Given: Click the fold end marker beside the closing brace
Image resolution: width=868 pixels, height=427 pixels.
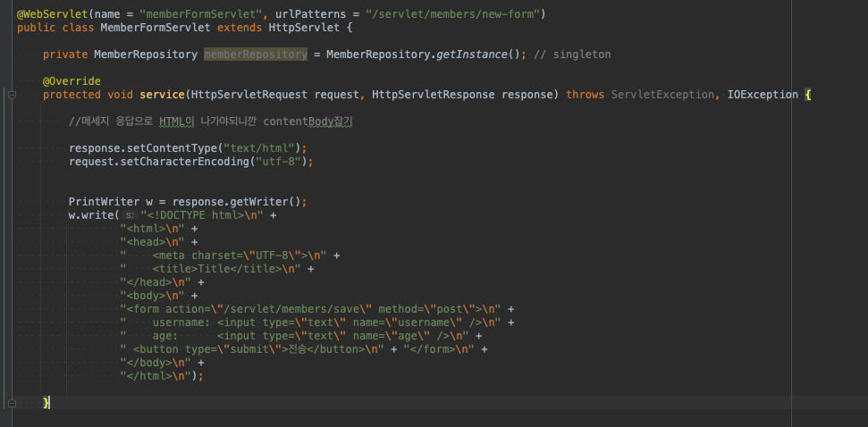Looking at the screenshot, I should [x=11, y=403].
